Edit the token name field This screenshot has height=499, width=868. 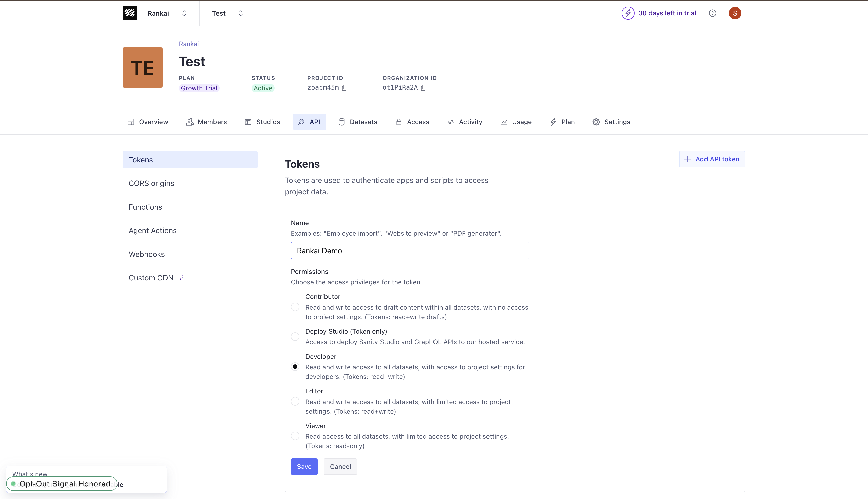(x=410, y=251)
